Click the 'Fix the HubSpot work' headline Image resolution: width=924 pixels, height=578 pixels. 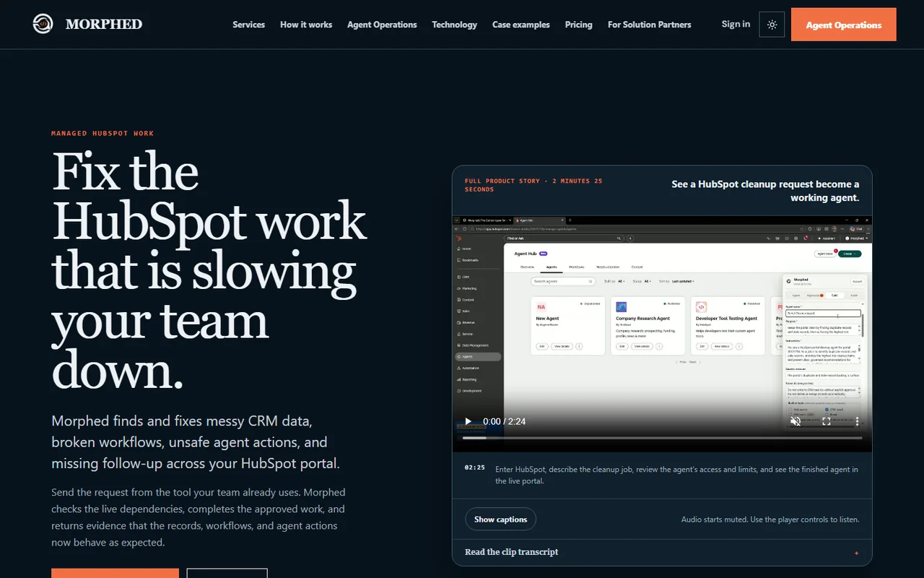point(209,269)
